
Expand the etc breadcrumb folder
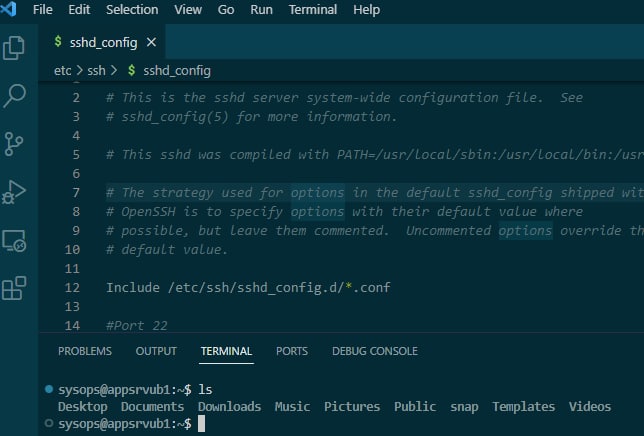(x=62, y=71)
